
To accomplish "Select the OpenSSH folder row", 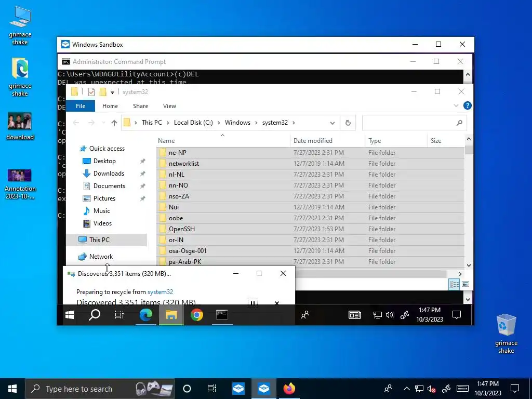I will 311,229.
